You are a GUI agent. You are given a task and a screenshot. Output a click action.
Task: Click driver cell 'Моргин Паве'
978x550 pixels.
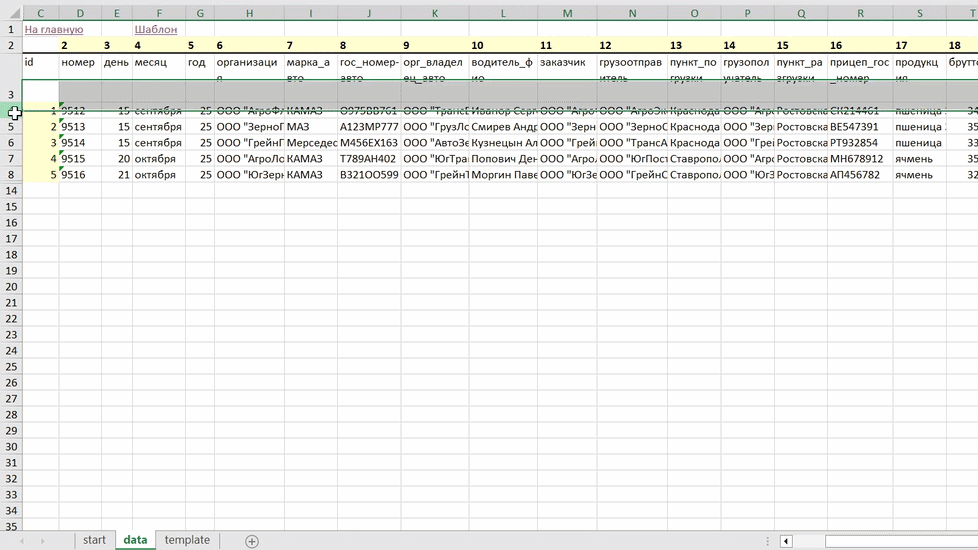click(x=503, y=175)
